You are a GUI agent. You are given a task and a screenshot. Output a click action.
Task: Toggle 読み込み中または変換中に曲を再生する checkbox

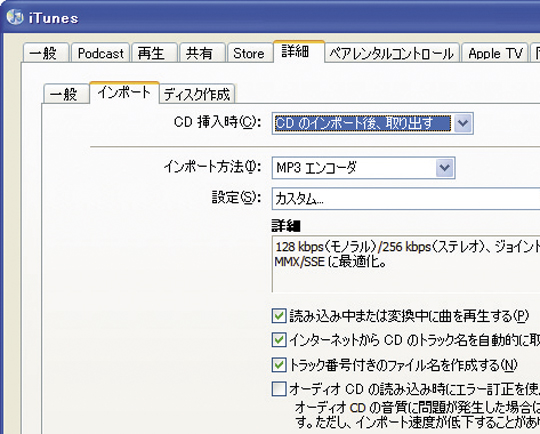[279, 316]
